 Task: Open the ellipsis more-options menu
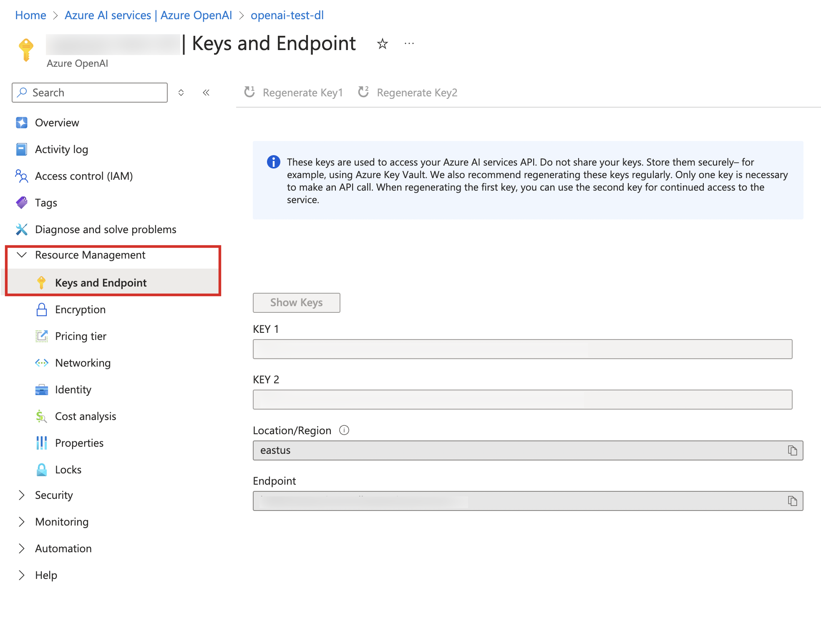click(x=409, y=43)
